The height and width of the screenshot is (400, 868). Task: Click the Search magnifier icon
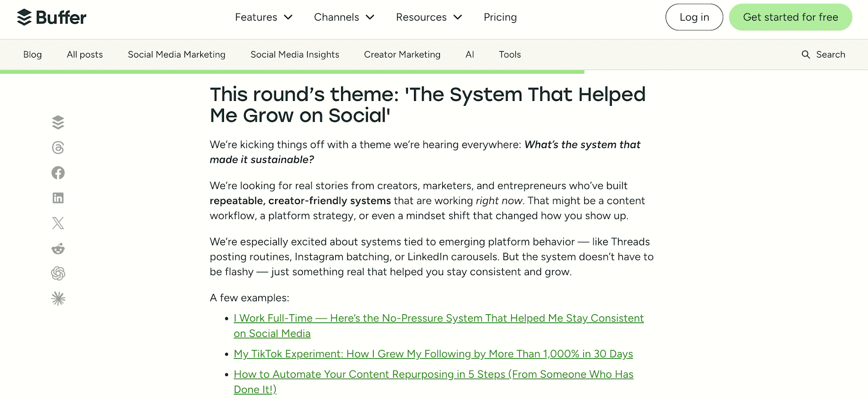click(806, 54)
